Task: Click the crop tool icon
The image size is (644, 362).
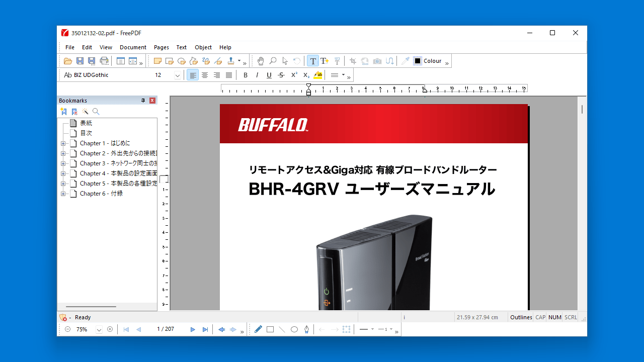Action: coord(353,61)
